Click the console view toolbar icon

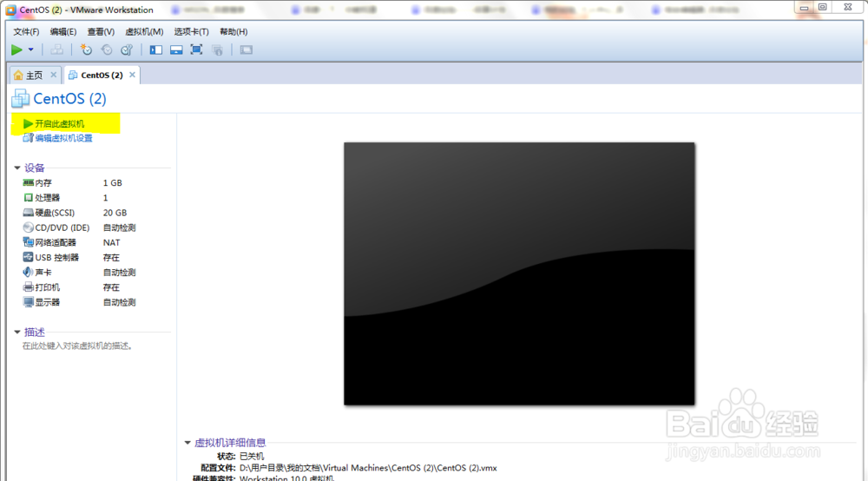pyautogui.click(x=247, y=49)
